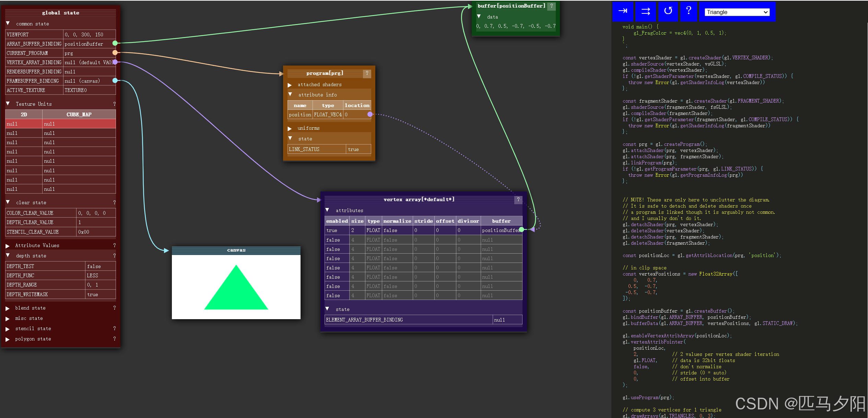868x418 pixels.
Task: Click the step-forward arrow button
Action: pyautogui.click(x=623, y=11)
